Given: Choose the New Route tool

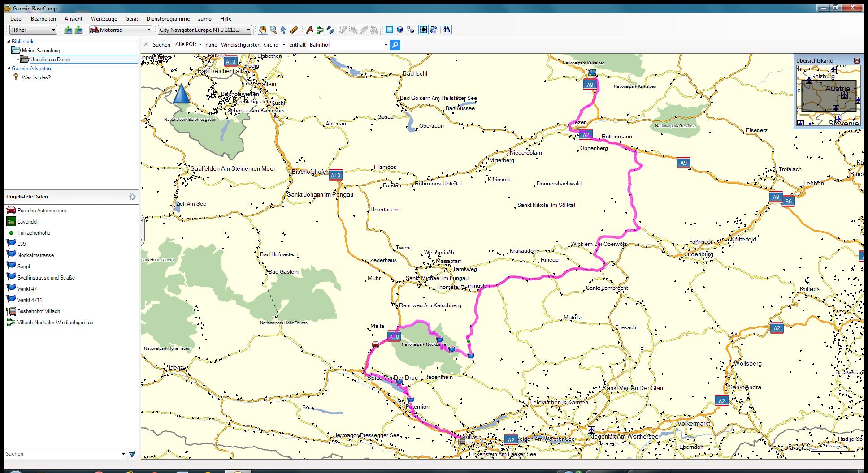Looking at the screenshot, I should click(x=320, y=30).
